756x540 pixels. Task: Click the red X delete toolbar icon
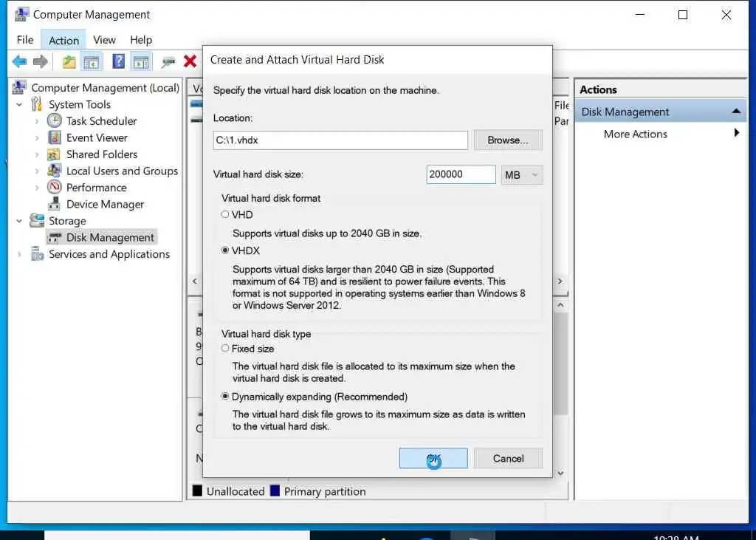click(x=190, y=61)
